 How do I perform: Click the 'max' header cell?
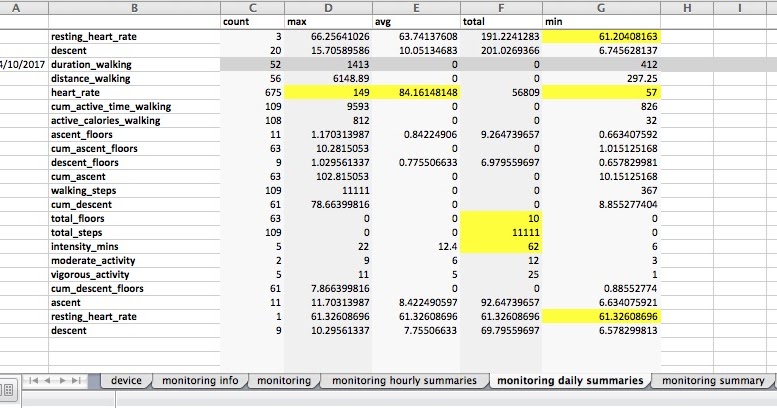pos(328,22)
